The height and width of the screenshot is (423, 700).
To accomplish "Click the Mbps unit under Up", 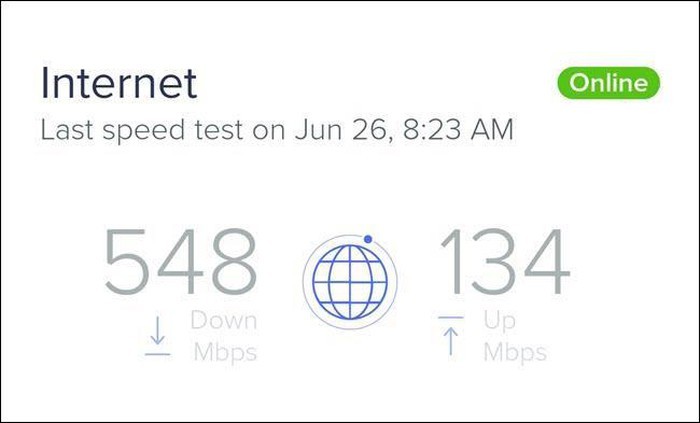I will 515,352.
